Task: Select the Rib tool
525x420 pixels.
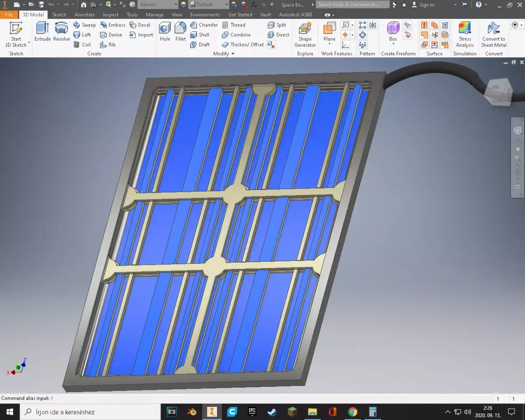Action: point(108,44)
